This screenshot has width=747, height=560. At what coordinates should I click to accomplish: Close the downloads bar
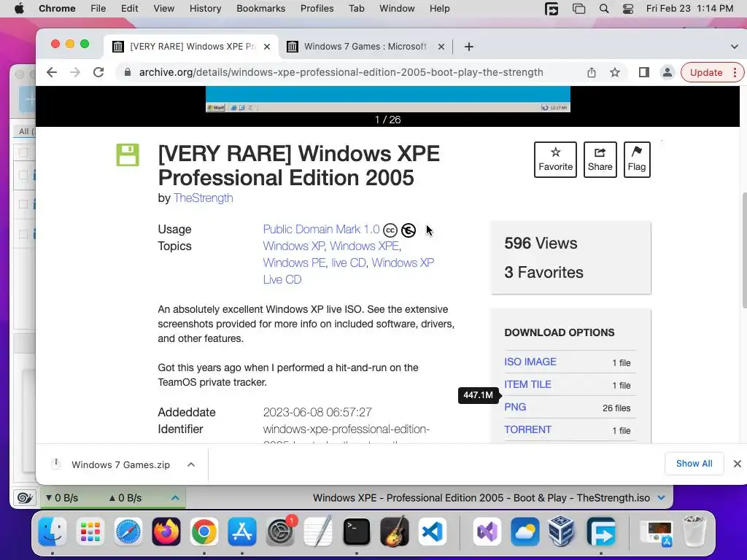[x=737, y=464]
